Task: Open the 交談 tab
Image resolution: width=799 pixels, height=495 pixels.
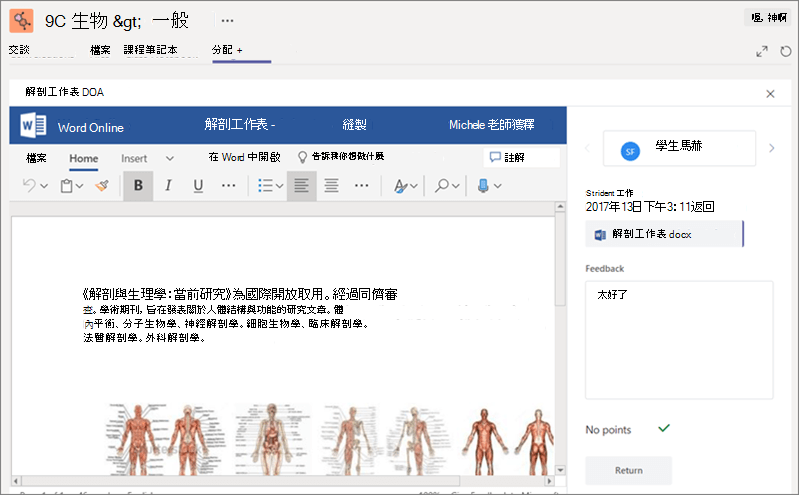Action: point(19,50)
